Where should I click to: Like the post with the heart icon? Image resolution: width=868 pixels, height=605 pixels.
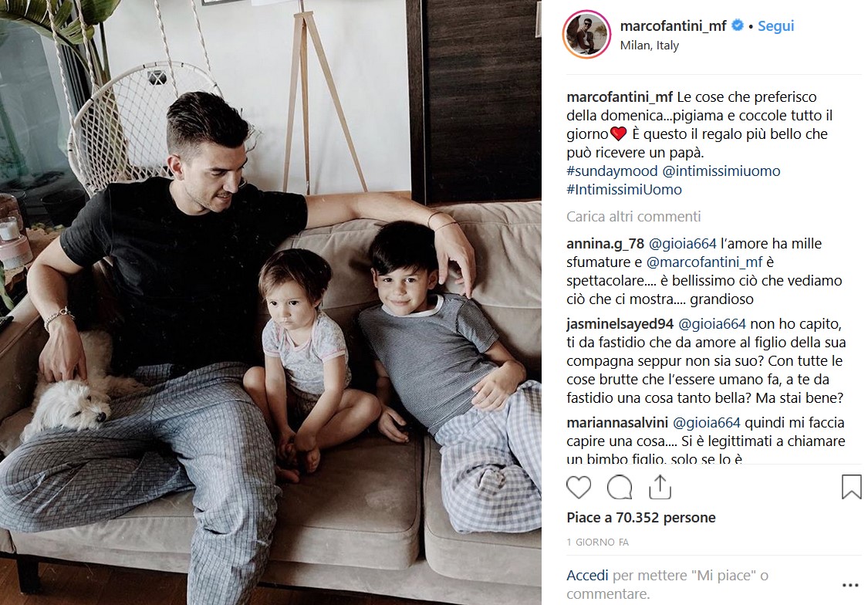[579, 488]
